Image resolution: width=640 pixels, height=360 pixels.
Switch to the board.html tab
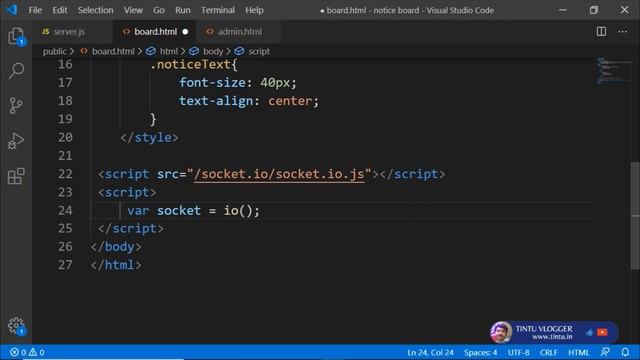(156, 31)
